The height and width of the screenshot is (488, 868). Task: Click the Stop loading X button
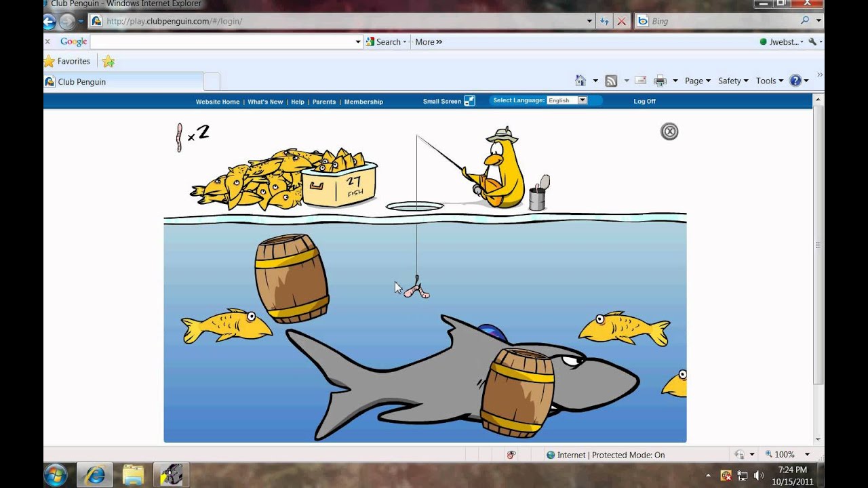[x=621, y=22]
